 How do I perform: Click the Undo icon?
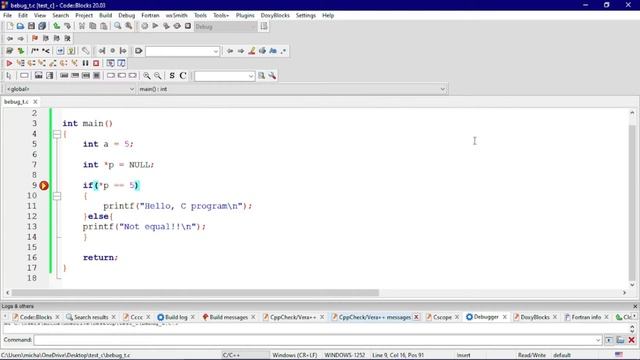[x=57, y=26]
